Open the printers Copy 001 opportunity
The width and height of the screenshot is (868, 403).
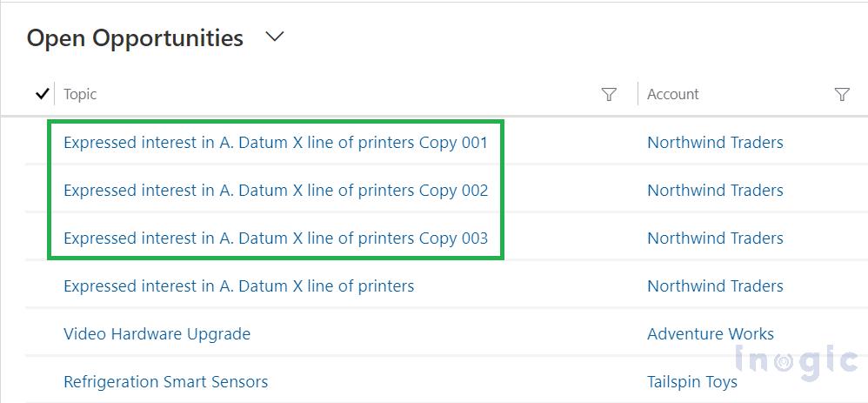pyautogui.click(x=276, y=143)
